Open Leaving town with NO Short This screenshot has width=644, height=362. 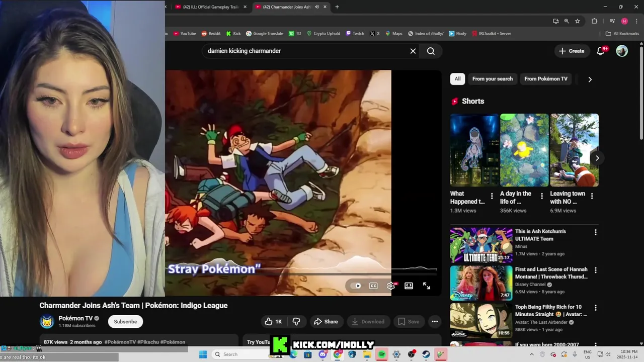pyautogui.click(x=574, y=150)
